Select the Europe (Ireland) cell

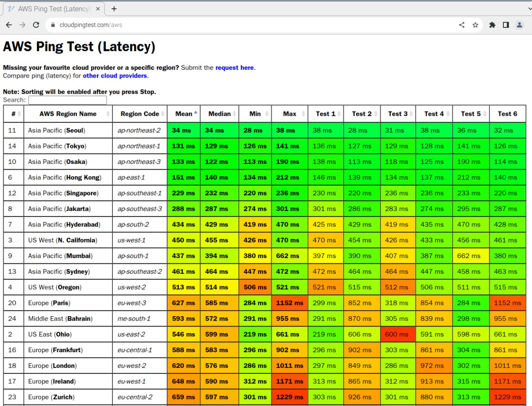68,381
